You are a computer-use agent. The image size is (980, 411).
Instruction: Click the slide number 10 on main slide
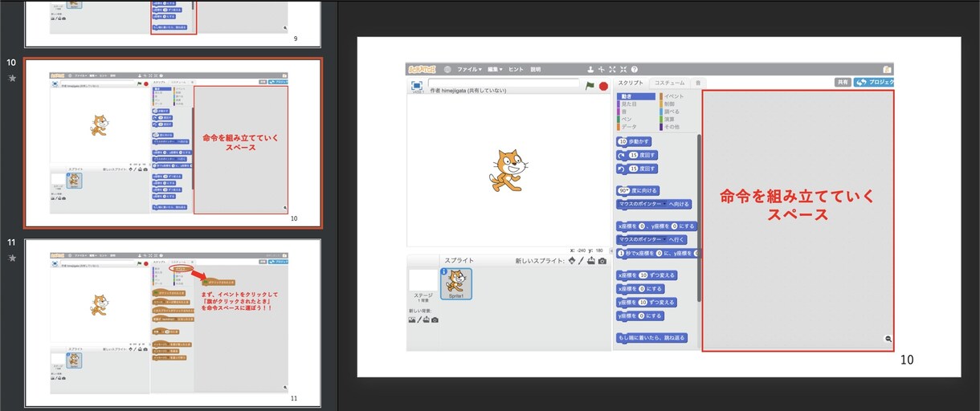906,360
